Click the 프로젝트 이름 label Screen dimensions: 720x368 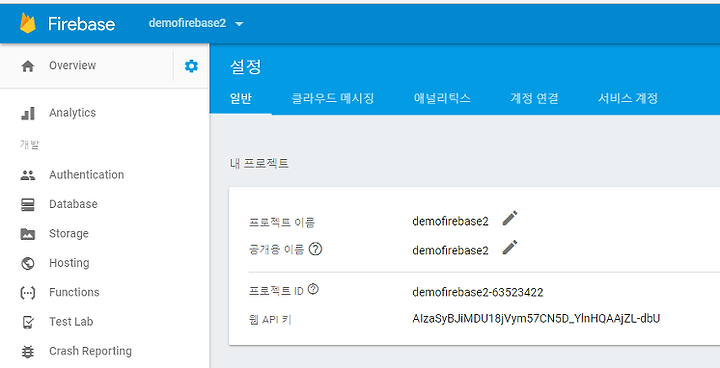[281, 222]
